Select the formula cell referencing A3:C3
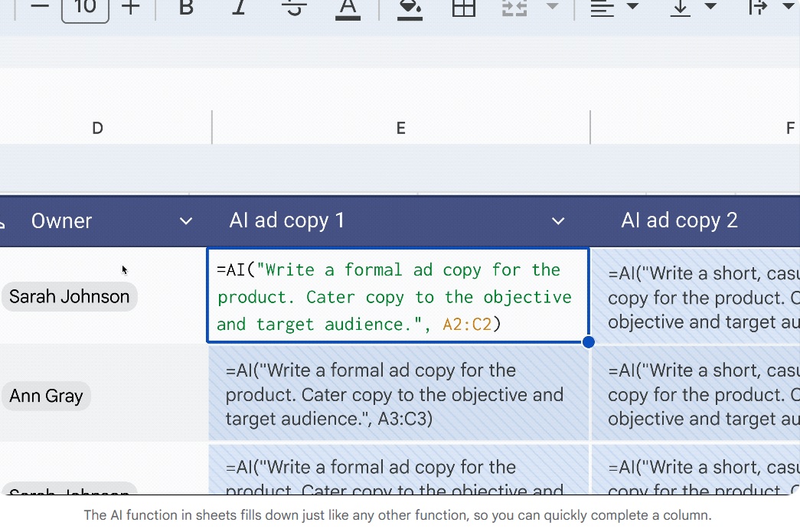The image size is (800, 532). 399,393
